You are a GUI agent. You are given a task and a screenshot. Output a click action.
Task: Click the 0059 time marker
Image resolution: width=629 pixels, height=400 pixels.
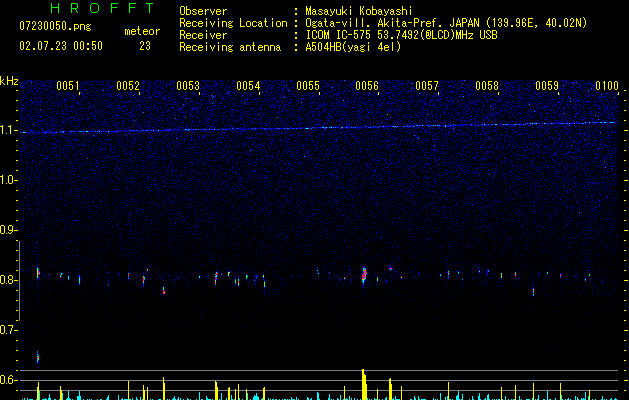(x=547, y=86)
